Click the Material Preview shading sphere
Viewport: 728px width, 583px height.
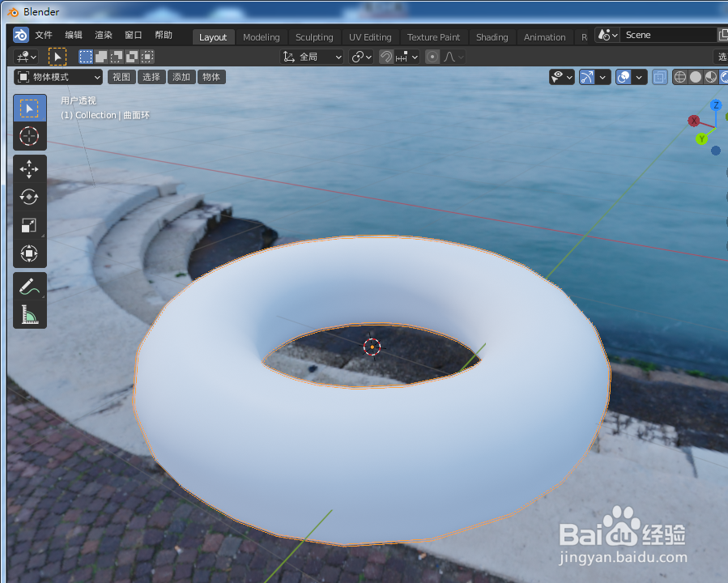pyautogui.click(x=710, y=77)
